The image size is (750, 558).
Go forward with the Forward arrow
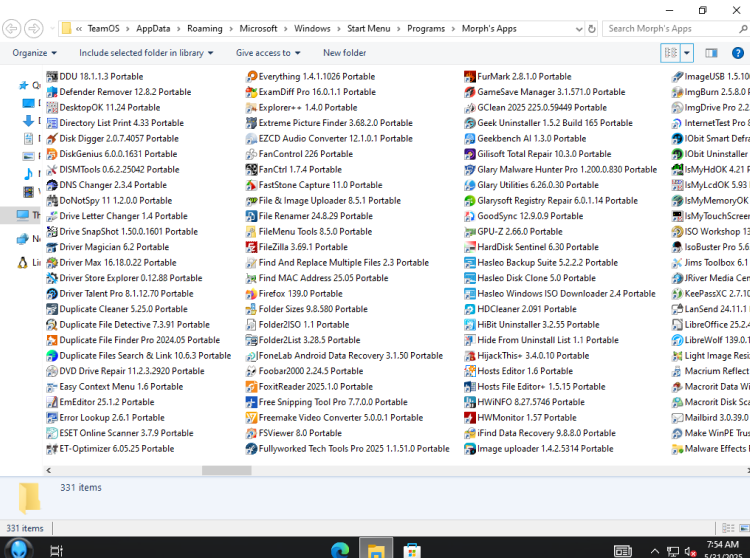(x=33, y=29)
